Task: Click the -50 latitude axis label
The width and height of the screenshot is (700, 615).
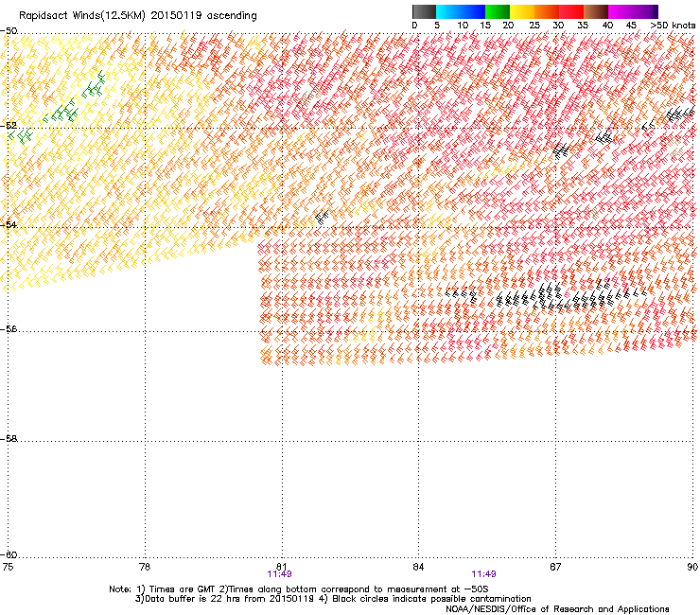Action: click(9, 31)
